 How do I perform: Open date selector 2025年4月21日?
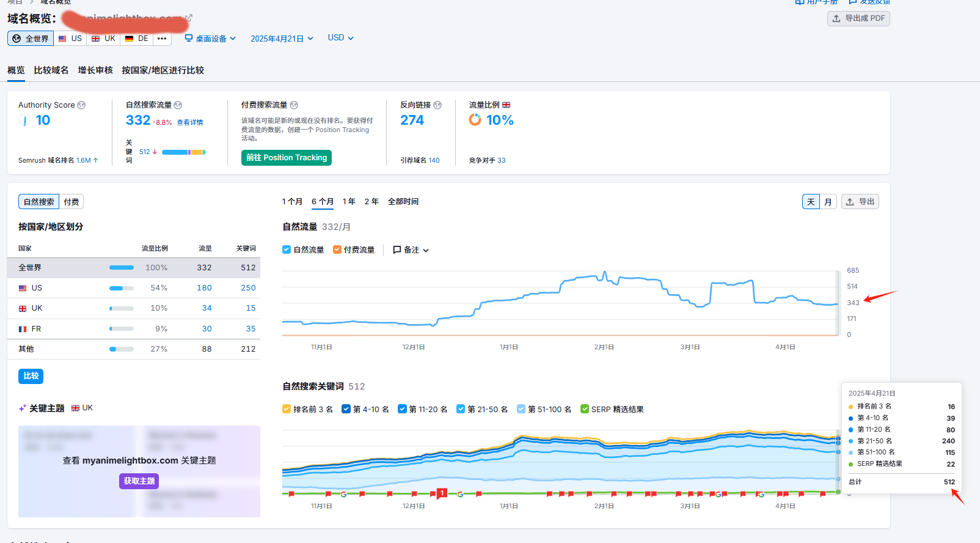[282, 39]
